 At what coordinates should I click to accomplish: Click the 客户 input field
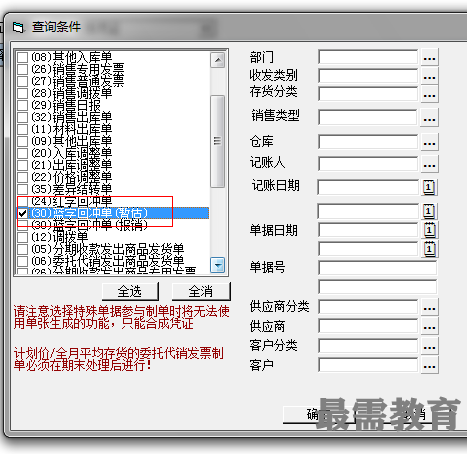pyautogui.click(x=368, y=365)
